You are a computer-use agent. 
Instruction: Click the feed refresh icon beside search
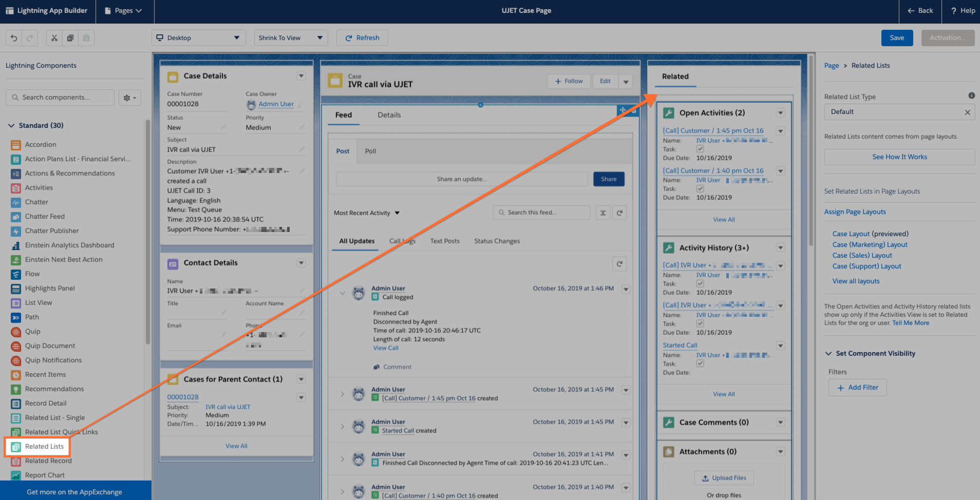tap(619, 213)
